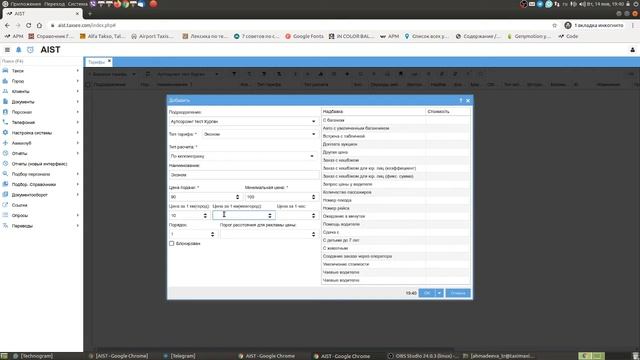The width and height of the screenshot is (640, 360).
Task: Confirm with the OK button
Action: [x=427, y=293]
